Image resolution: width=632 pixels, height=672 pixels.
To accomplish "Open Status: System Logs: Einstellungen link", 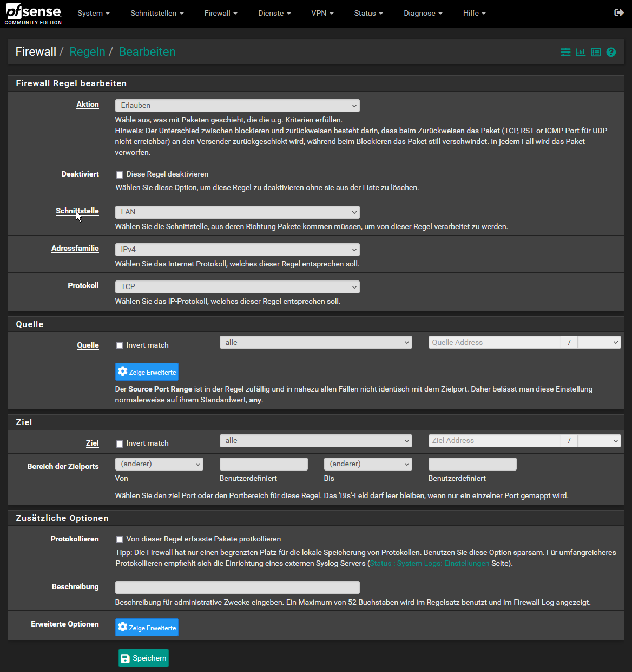I will point(430,564).
